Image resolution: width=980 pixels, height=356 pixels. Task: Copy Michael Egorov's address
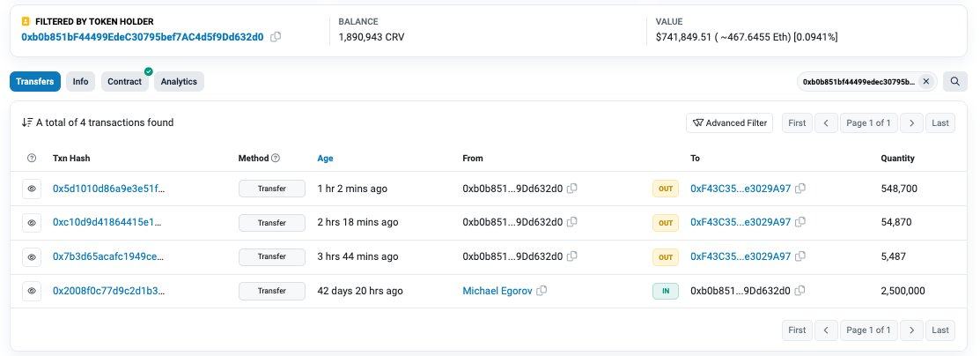pyautogui.click(x=542, y=291)
